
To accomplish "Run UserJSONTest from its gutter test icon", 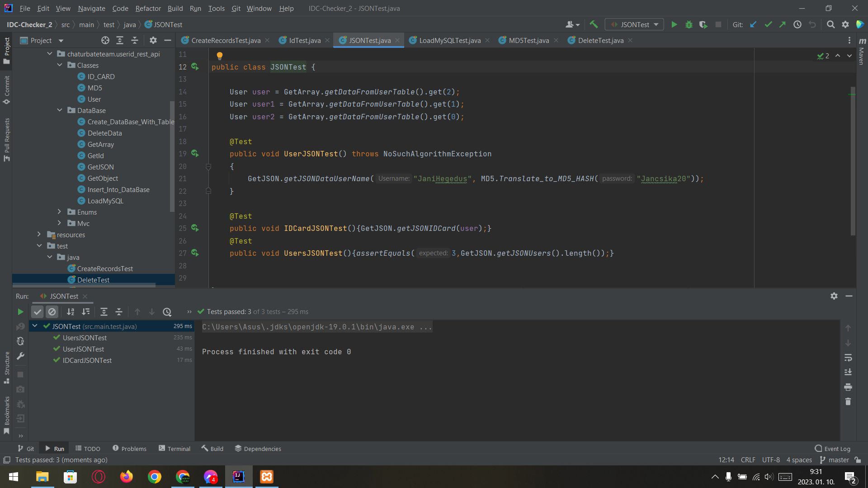I will coord(195,153).
